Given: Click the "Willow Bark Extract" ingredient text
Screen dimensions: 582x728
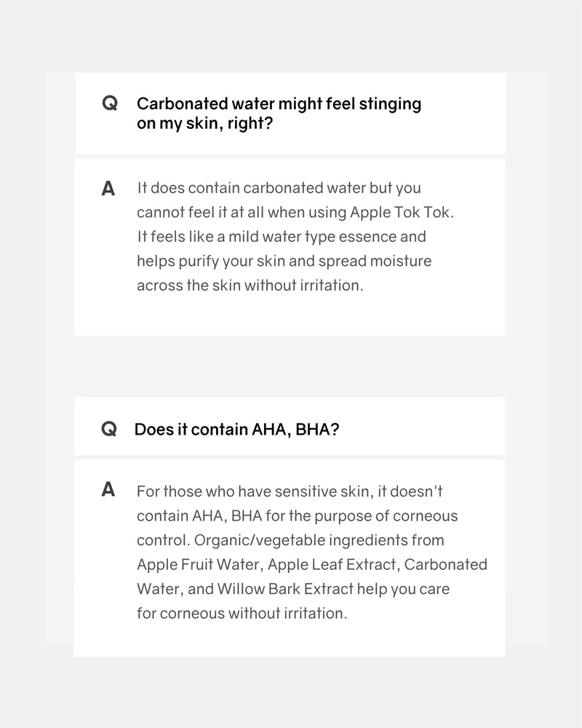Looking at the screenshot, I should click(x=292, y=589).
